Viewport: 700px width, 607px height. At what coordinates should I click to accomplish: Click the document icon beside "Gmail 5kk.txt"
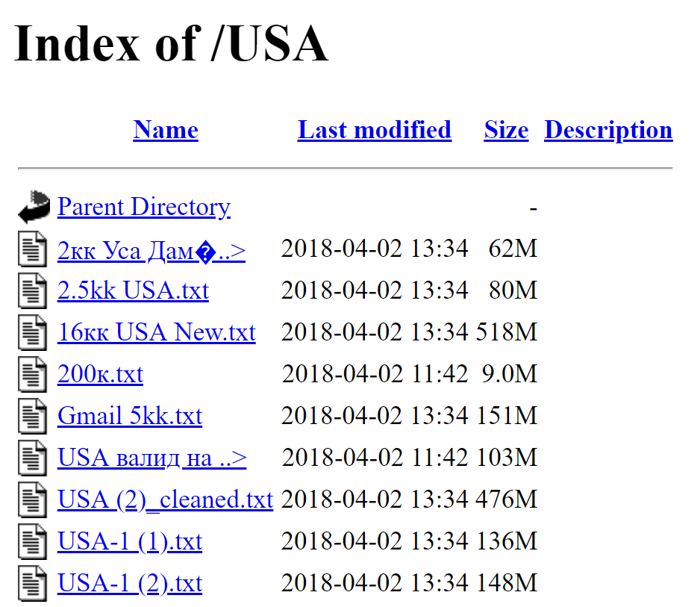31,416
